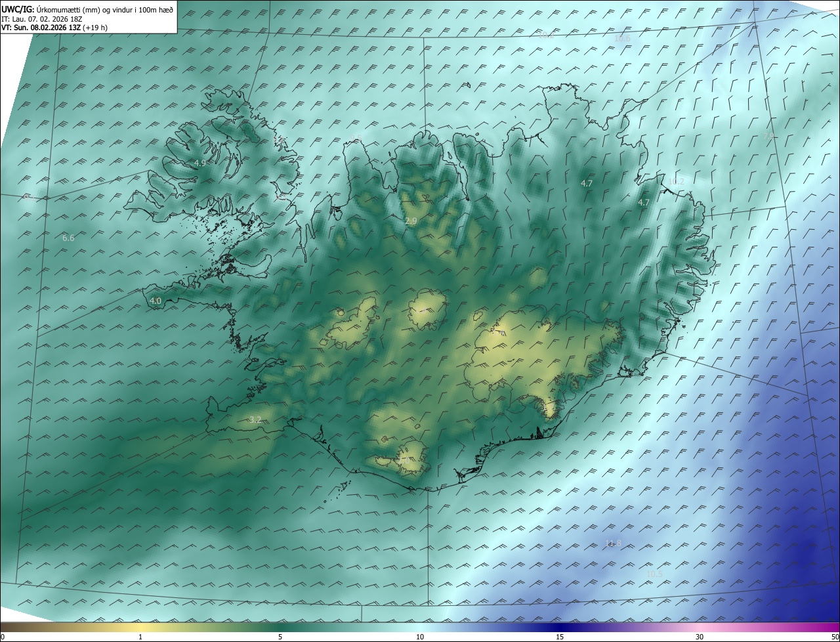Click the 2.9 value in north Iceland
This screenshot has width=840, height=642.
coord(411,221)
